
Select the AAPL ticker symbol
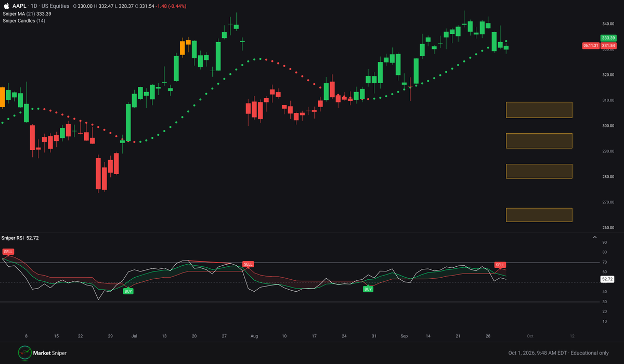[x=18, y=6]
